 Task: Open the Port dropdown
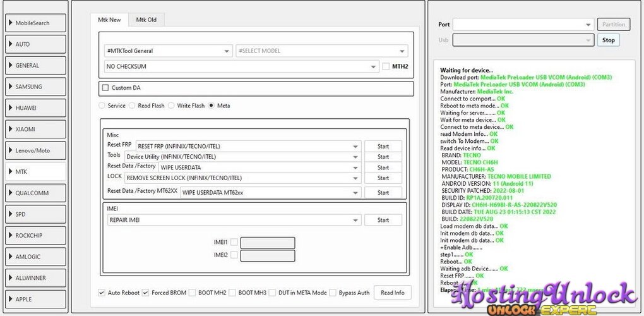pyautogui.click(x=523, y=25)
